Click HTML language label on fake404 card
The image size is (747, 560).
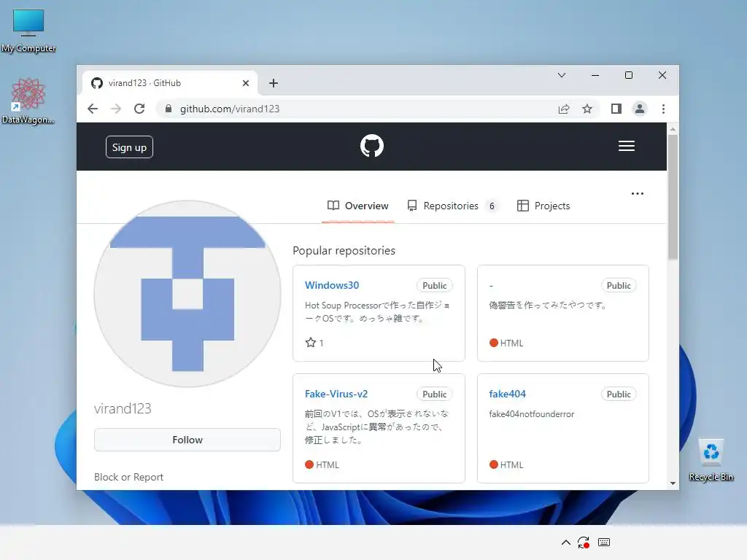506,464
